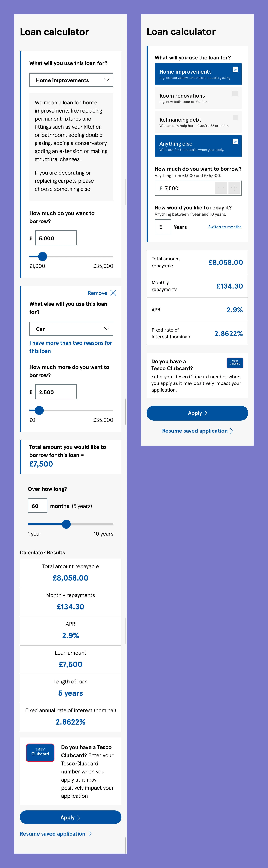
Task: Click the small Tesco Clubcard icon right panel
Action: tap(235, 363)
